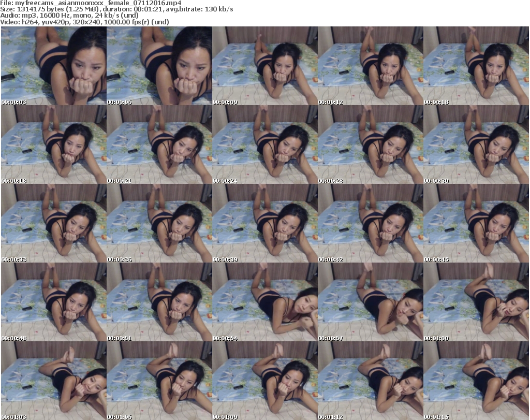The width and height of the screenshot is (530, 420).
Task: Click the thumbnail marked 00:00:33
Action: [x=53, y=223]
